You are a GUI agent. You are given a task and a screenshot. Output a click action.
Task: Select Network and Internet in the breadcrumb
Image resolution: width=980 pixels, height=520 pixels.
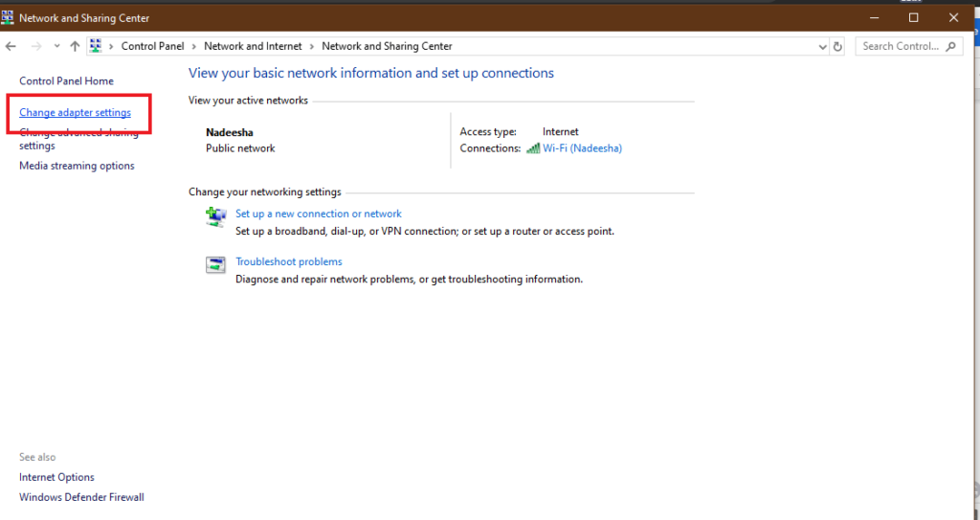[253, 46]
